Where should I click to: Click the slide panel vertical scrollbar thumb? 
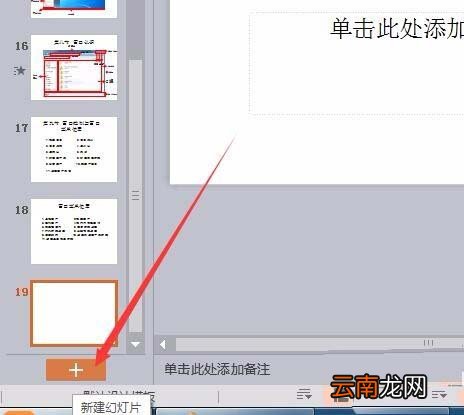[x=135, y=196]
